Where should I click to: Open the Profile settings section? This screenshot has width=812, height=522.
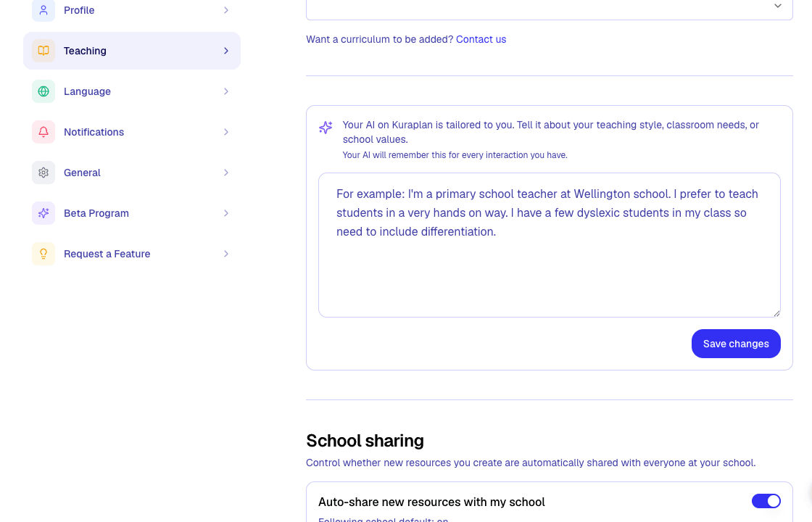[x=132, y=10]
